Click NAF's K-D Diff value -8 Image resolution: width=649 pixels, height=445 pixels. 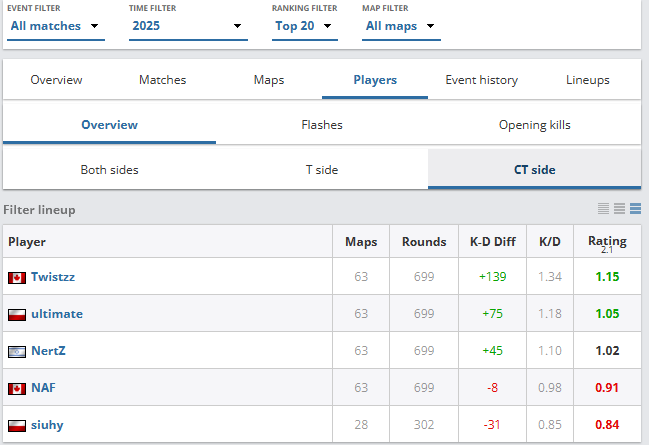493,388
